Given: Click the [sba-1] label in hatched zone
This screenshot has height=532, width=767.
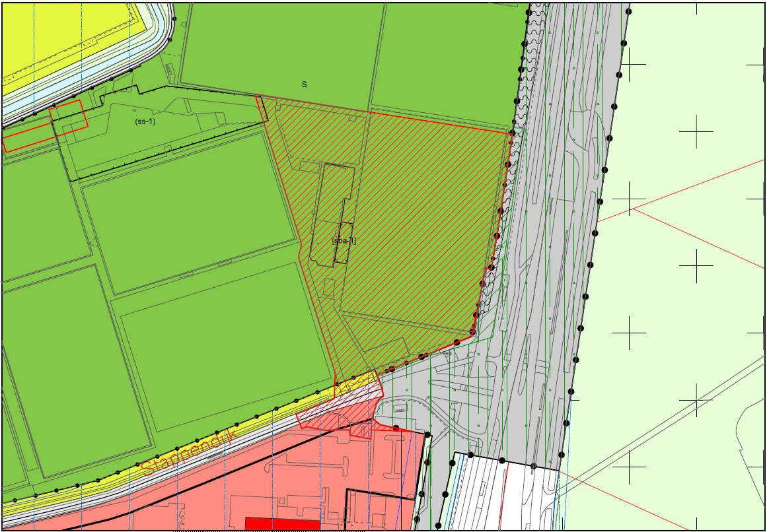Looking at the screenshot, I should (x=344, y=240).
